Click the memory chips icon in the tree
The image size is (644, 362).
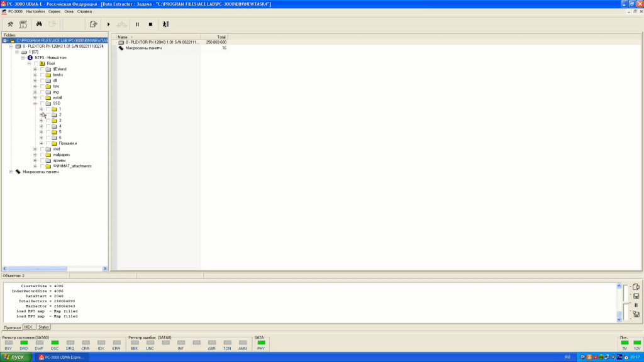[18, 172]
